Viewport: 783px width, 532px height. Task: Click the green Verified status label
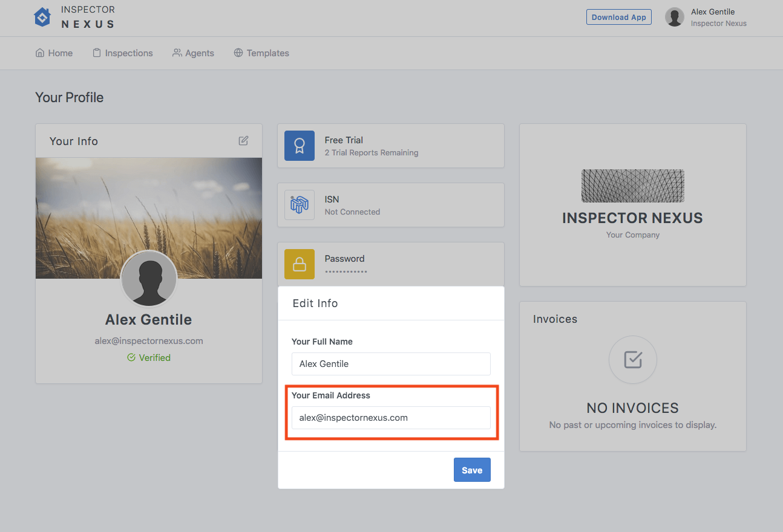149,358
